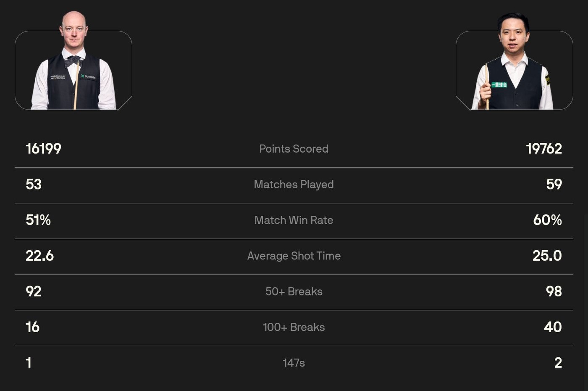This screenshot has width=588, height=391.
Task: Click the left player's 16199 points value
Action: pyautogui.click(x=43, y=149)
